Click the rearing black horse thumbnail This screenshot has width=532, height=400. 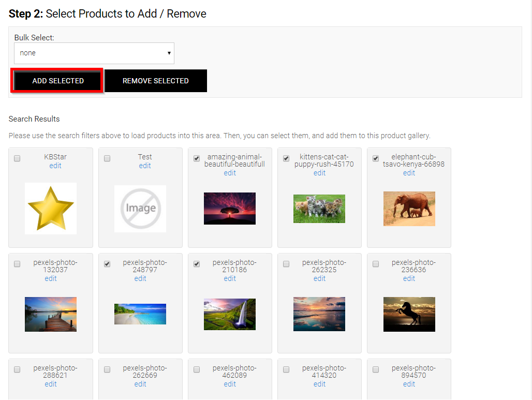409,314
